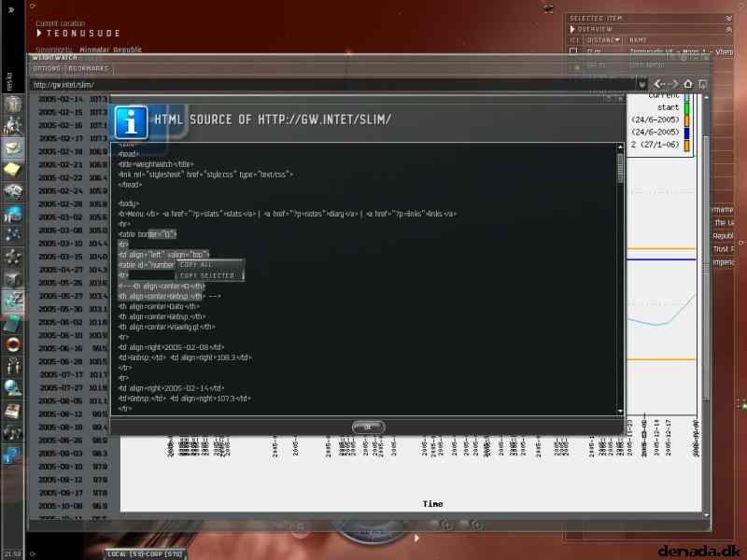Image resolution: width=747 pixels, height=560 pixels.
Task: Click the triangle beside the OVERVIEW title
Action: pos(572,30)
